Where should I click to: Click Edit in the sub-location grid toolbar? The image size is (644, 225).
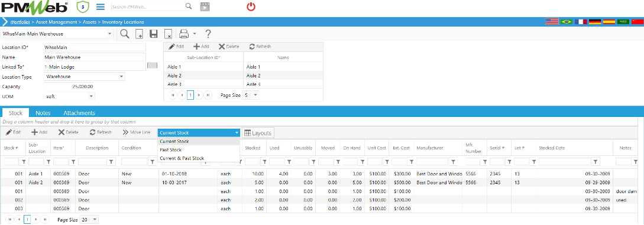click(x=176, y=47)
